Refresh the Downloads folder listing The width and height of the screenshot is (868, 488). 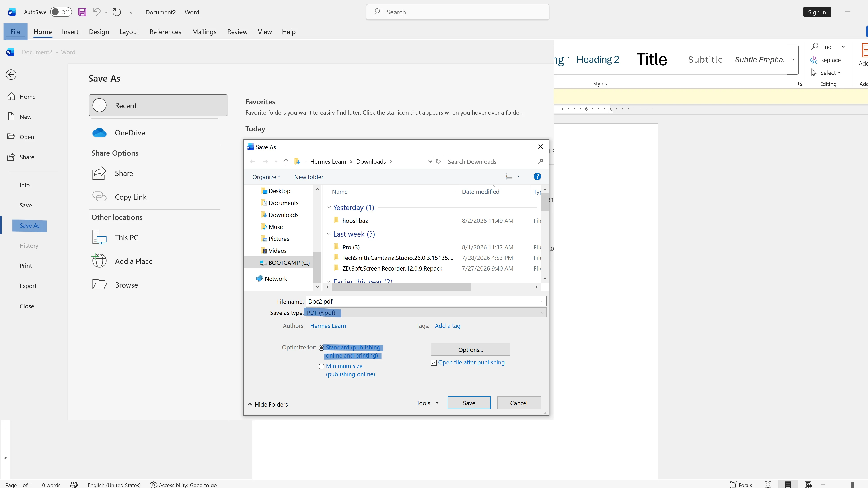(x=438, y=161)
